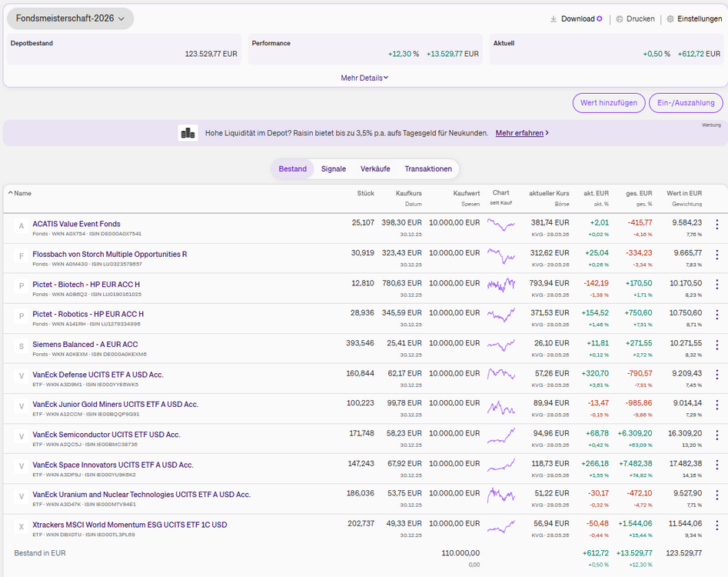Image resolution: width=728 pixels, height=577 pixels.
Task: Open the Pictet Biotech row three-dot menu
Action: (x=717, y=285)
